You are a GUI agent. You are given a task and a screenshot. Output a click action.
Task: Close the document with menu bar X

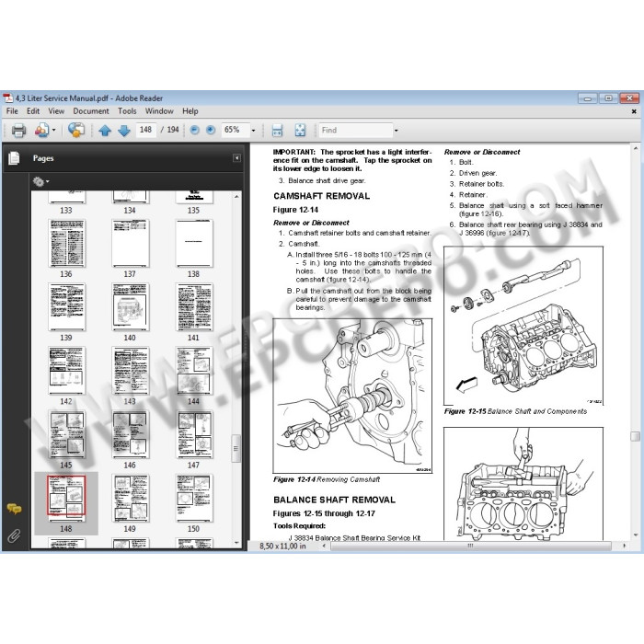[x=634, y=111]
